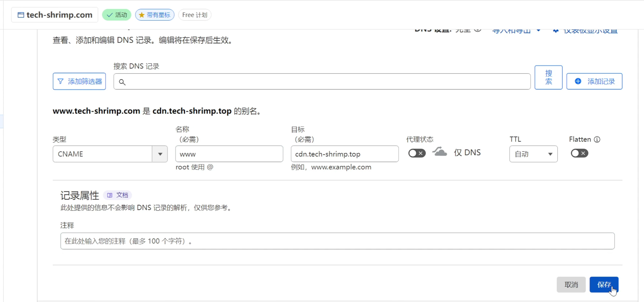Click the green active status check badge

pos(117,15)
